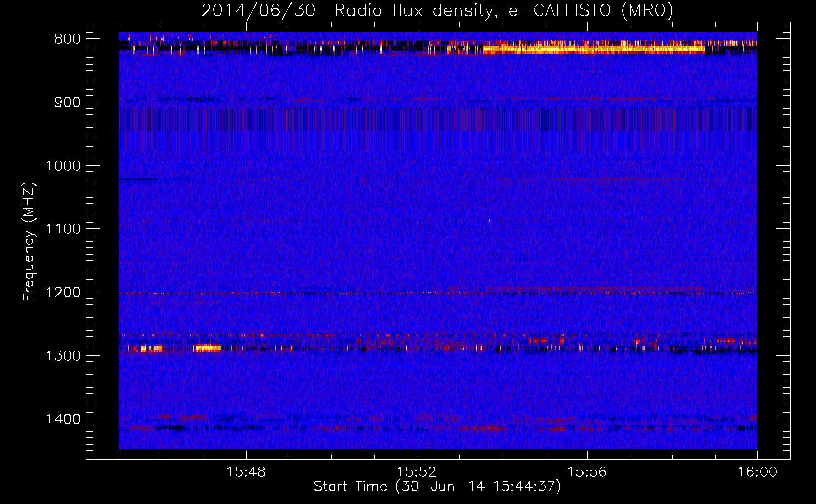Click the 1100 frequency axis label
Image resolution: width=816 pixels, height=504 pixels.
click(64, 229)
